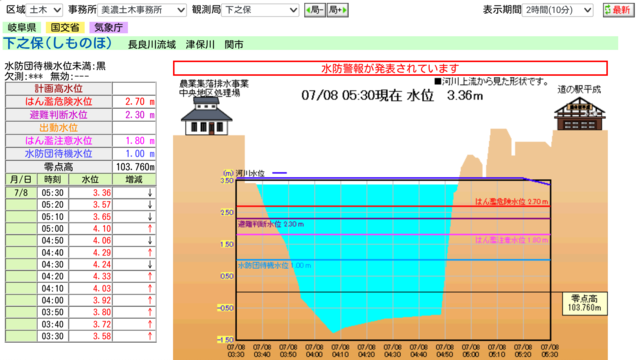Screen dimensions: 640x360
Task: Click the 2.70 m danger level value
Action: pyautogui.click(x=140, y=102)
